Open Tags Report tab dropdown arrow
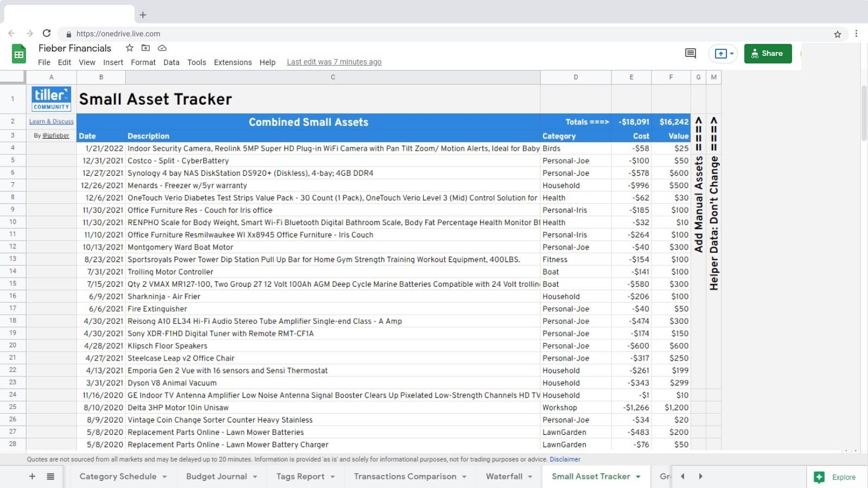This screenshot has width=868, height=488. tap(333, 477)
